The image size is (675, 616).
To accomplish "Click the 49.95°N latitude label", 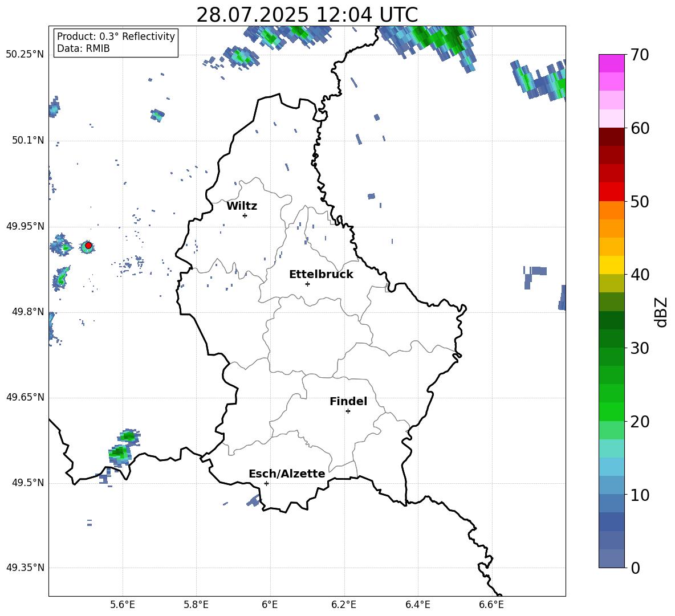I will pyautogui.click(x=25, y=226).
